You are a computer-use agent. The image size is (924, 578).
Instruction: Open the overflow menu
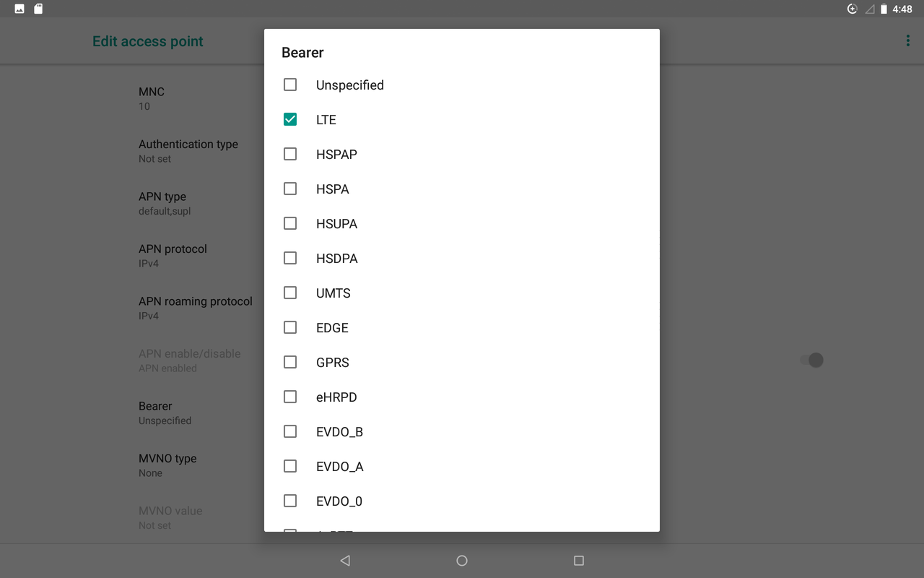point(907,40)
